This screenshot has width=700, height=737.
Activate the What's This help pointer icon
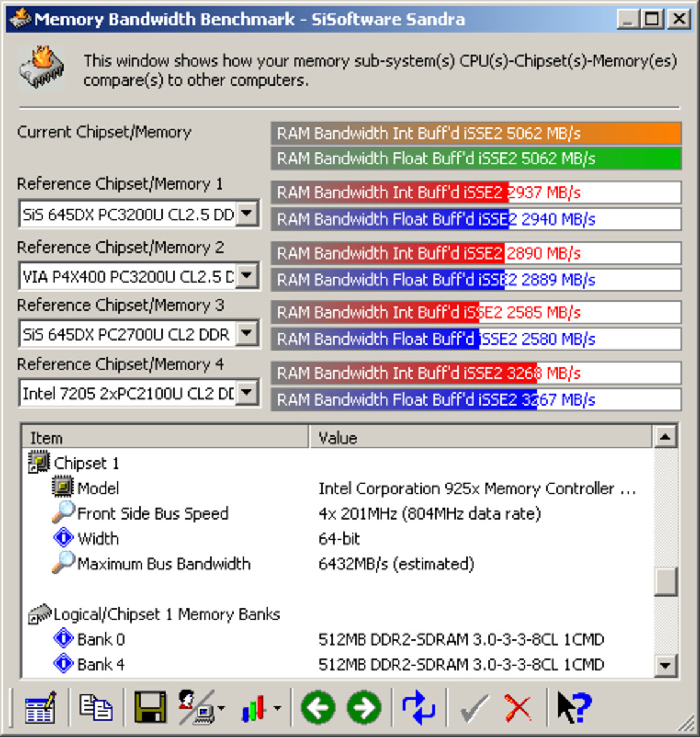(x=573, y=707)
